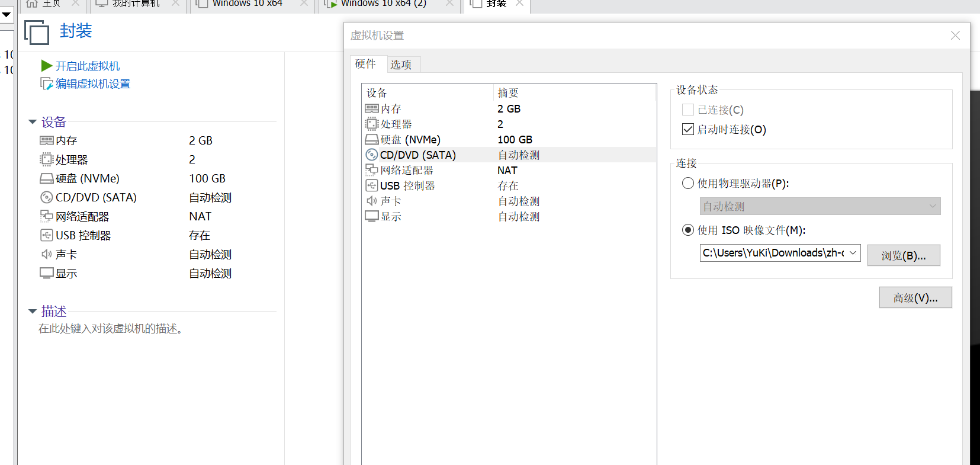Select the processor icon in dialog list
The image size is (980, 465).
371,124
